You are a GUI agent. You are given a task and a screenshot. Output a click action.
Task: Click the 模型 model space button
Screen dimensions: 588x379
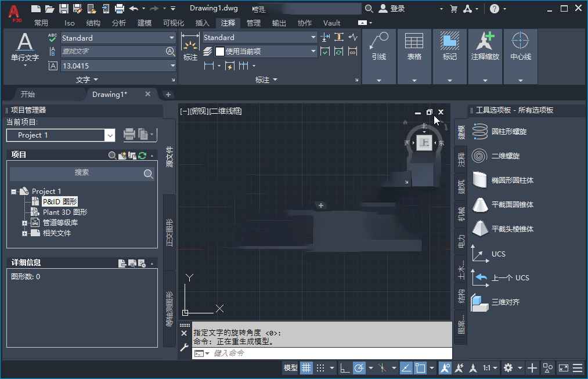coord(290,368)
